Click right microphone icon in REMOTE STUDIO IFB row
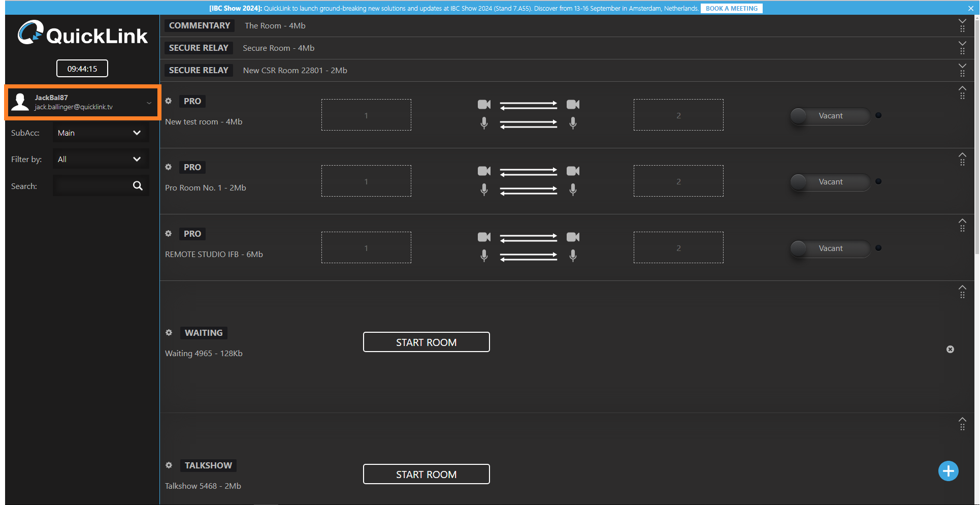The height and width of the screenshot is (505, 980). pos(573,256)
